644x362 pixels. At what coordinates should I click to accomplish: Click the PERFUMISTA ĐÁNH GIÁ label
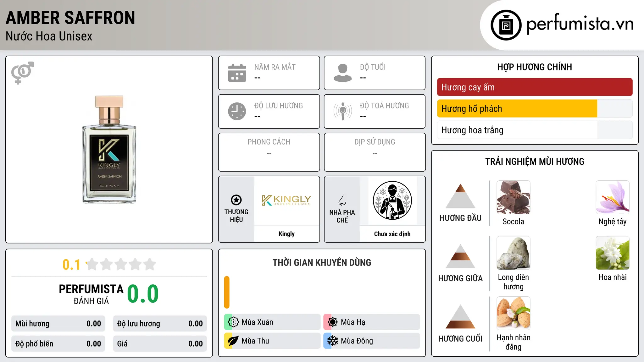pos(91,294)
